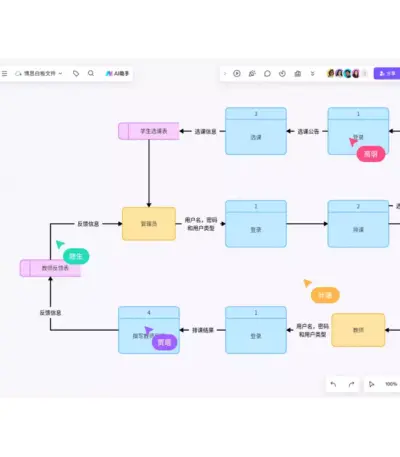Click the undo arrow
Image resolution: width=400 pixels, height=457 pixels.
click(333, 384)
